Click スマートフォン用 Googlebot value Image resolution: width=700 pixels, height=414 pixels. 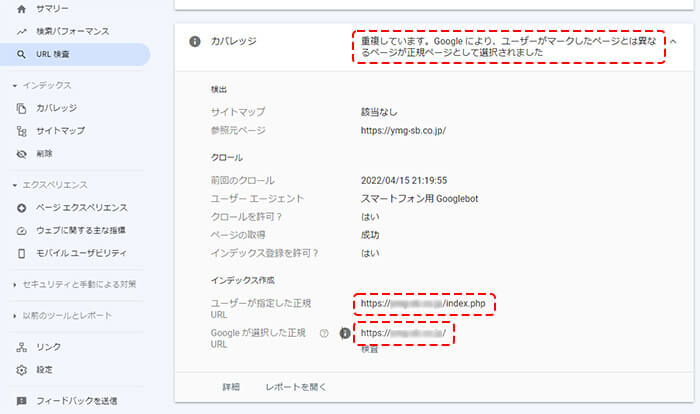pos(419,199)
